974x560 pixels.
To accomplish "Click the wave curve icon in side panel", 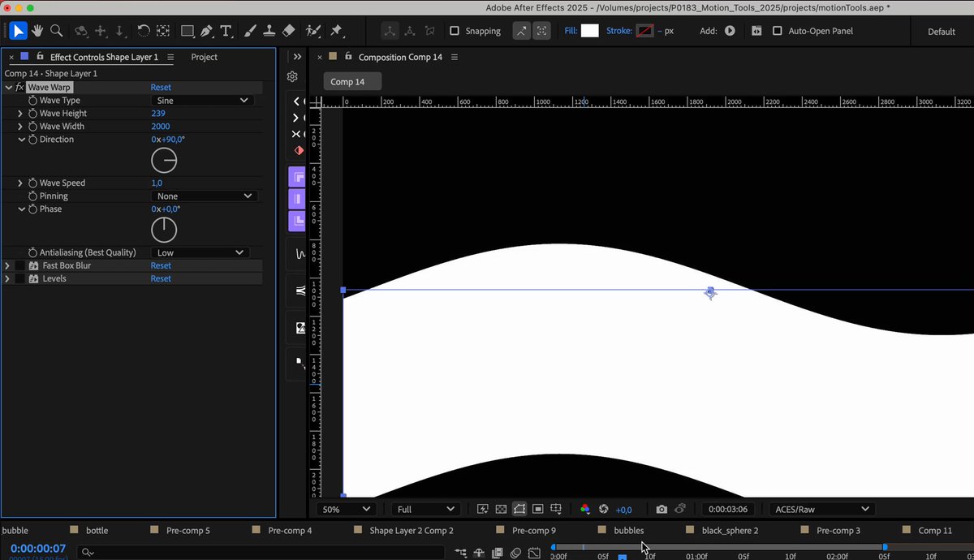I will click(x=300, y=254).
